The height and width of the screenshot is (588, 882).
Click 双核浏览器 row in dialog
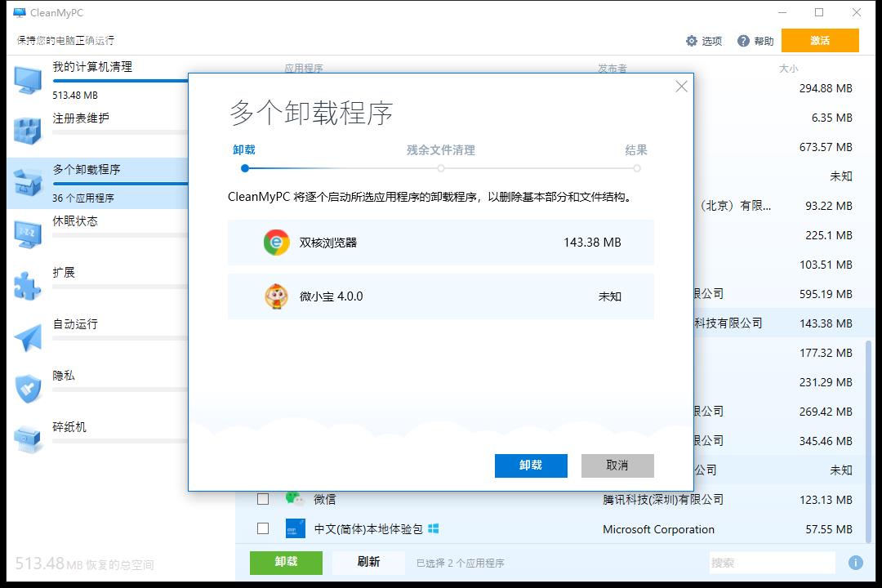point(440,243)
